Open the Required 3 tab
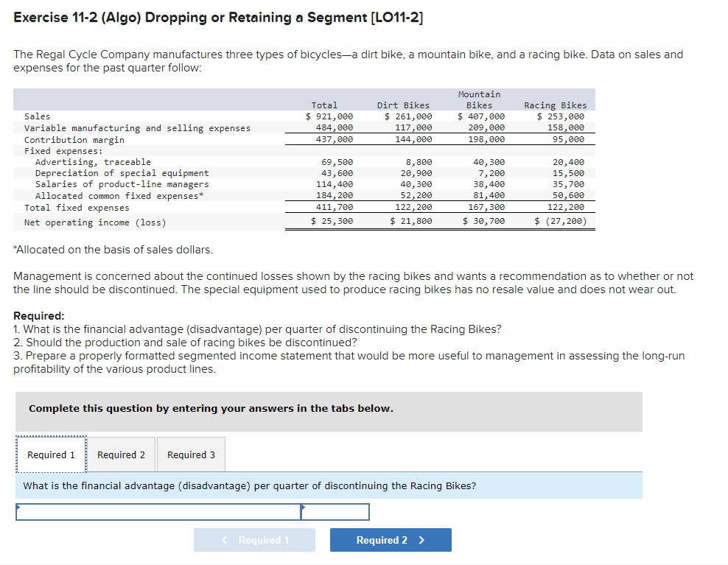 click(x=191, y=455)
